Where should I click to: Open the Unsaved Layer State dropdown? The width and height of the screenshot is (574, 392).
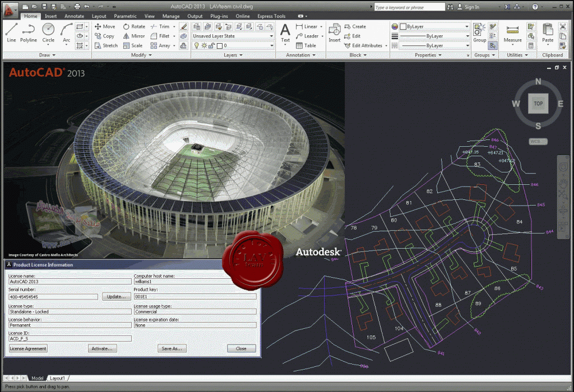233,36
